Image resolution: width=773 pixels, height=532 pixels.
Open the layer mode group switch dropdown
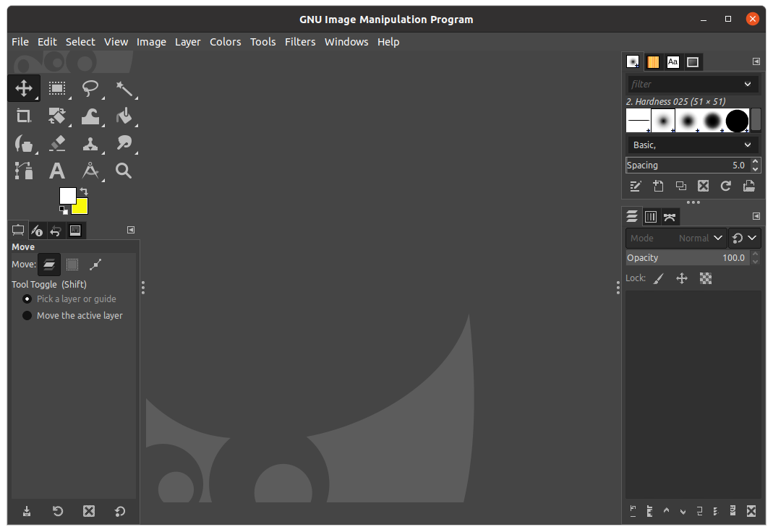pyautogui.click(x=744, y=239)
